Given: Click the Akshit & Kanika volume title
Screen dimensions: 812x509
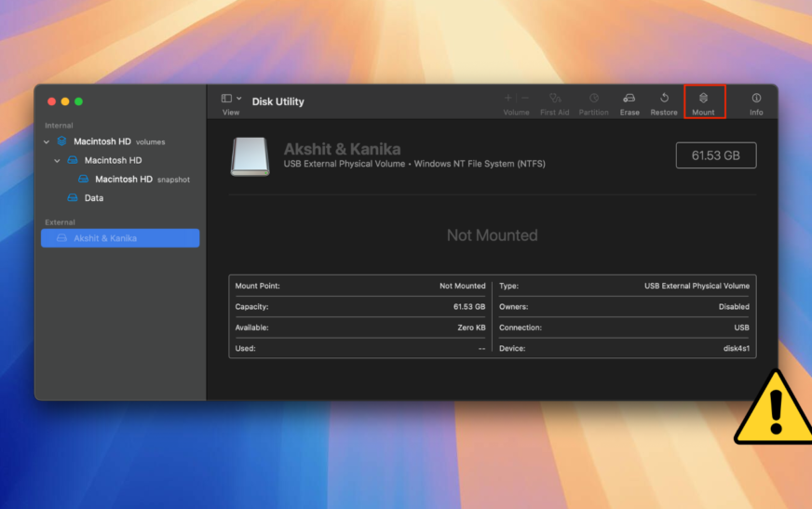Looking at the screenshot, I should (342, 149).
